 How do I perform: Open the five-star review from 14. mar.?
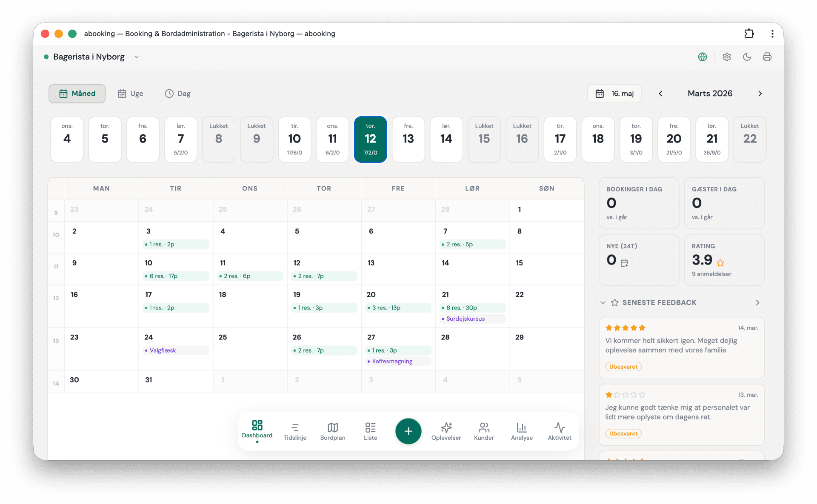tap(682, 348)
